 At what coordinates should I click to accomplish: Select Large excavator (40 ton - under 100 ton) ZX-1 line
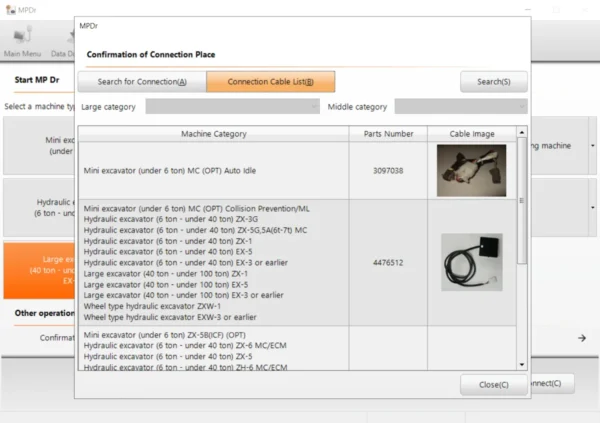[x=166, y=274]
